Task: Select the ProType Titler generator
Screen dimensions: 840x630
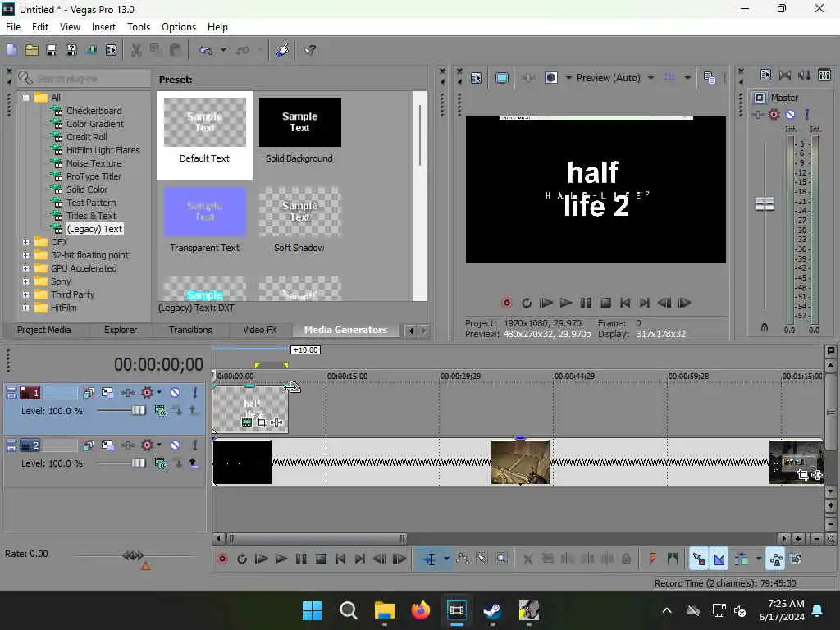Action: click(94, 177)
